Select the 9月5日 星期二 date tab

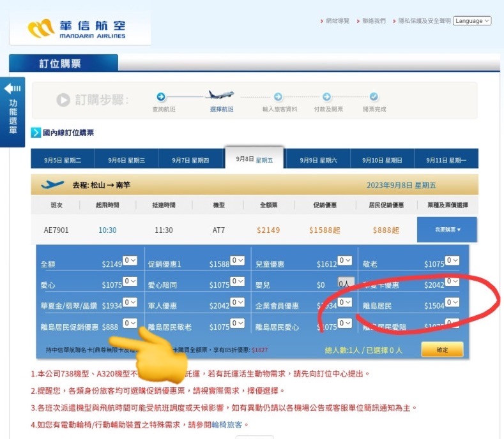pyautogui.click(x=63, y=160)
